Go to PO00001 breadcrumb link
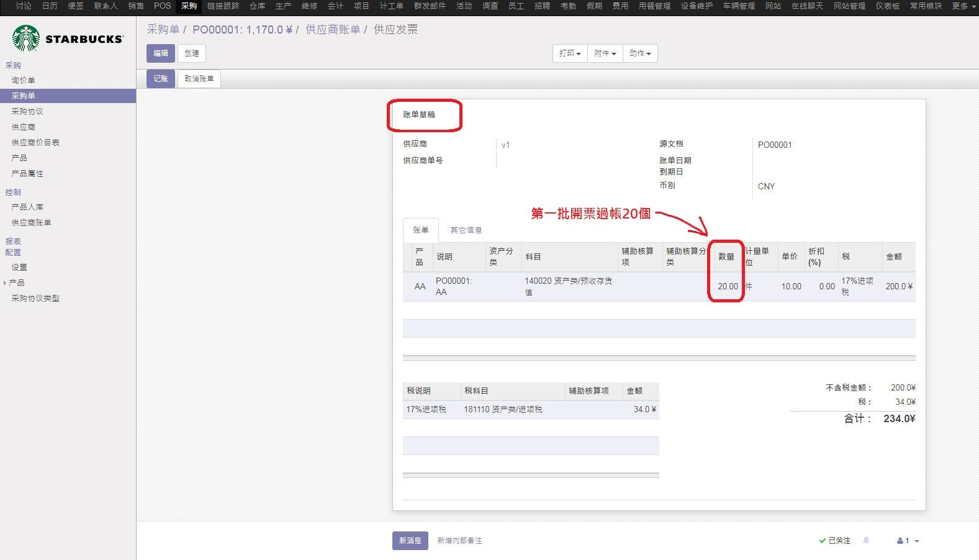The image size is (979, 560). pyautogui.click(x=242, y=29)
